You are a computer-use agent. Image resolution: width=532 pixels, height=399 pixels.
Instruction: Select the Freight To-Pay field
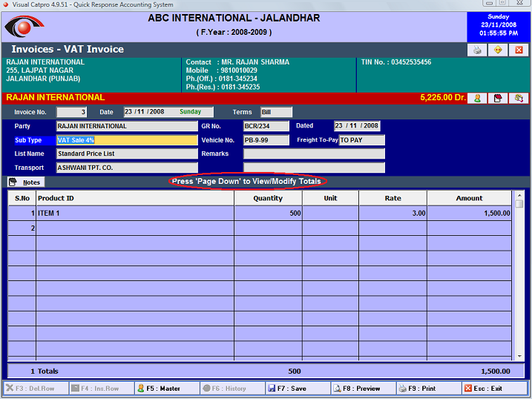click(361, 140)
